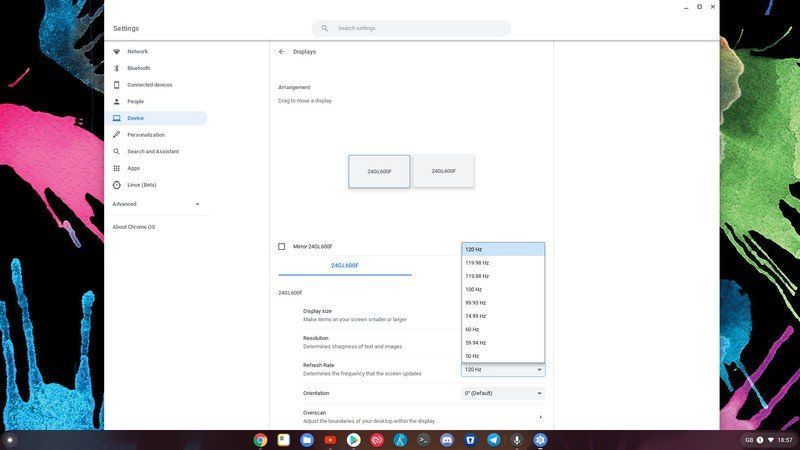Image resolution: width=800 pixels, height=450 pixels.
Task: Launch the red Creative Cloud app
Action: [x=377, y=440]
